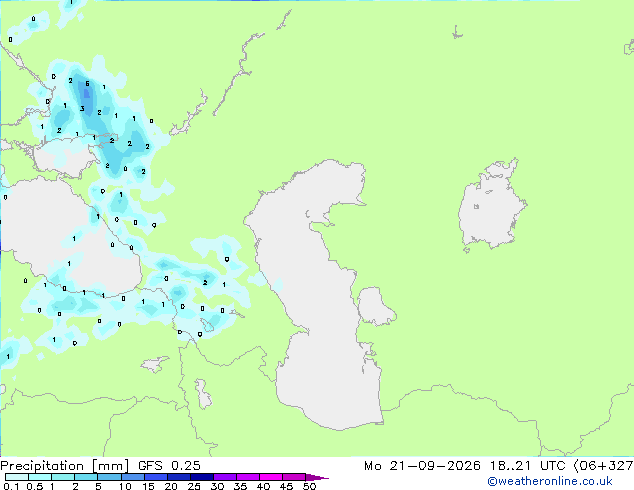Click the 20–25 mm dark blue swatch
The height and width of the screenshot is (490, 634).
point(179,477)
